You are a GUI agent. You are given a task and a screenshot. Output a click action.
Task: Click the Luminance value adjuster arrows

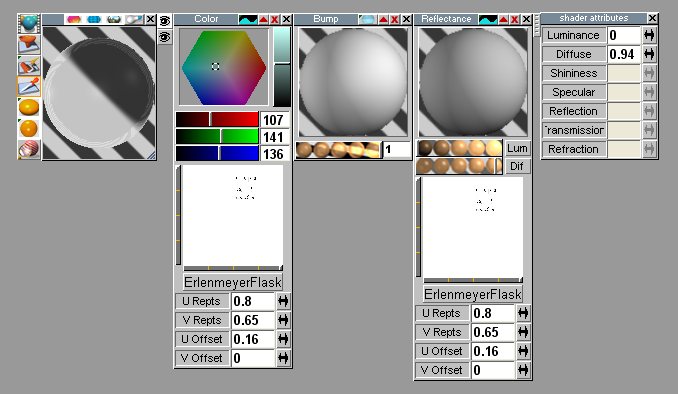point(649,35)
